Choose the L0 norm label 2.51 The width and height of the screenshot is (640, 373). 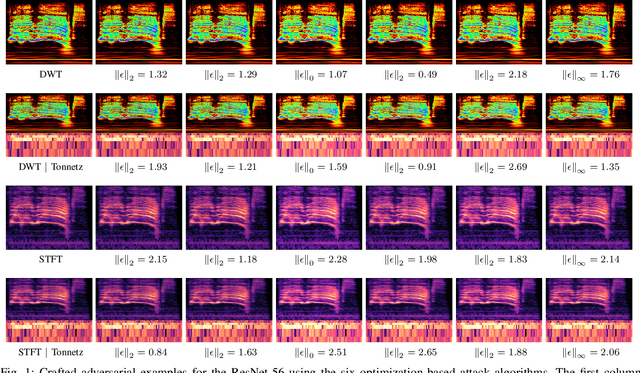pos(321,353)
